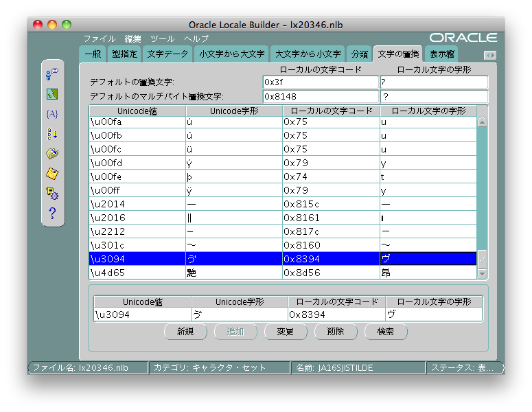532x412 pixels.
Task: Switch to the 表示幅 tab
Action: (x=441, y=54)
